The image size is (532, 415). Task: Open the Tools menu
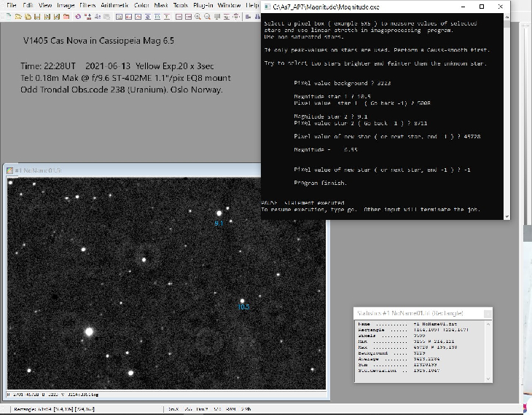click(x=180, y=5)
